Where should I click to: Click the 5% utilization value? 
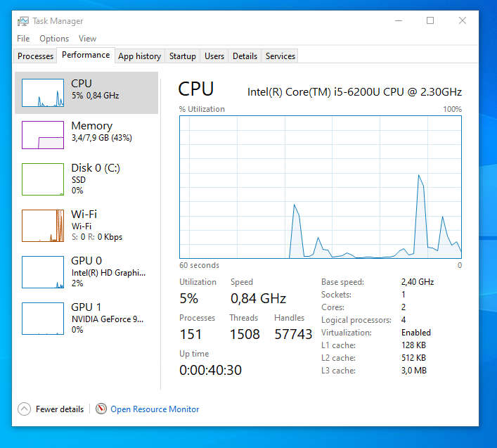click(x=188, y=298)
